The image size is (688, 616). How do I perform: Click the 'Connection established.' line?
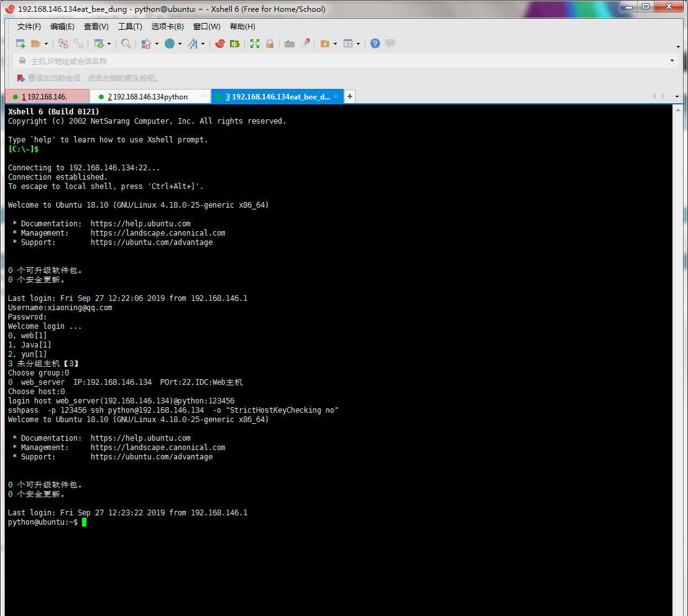click(x=57, y=177)
